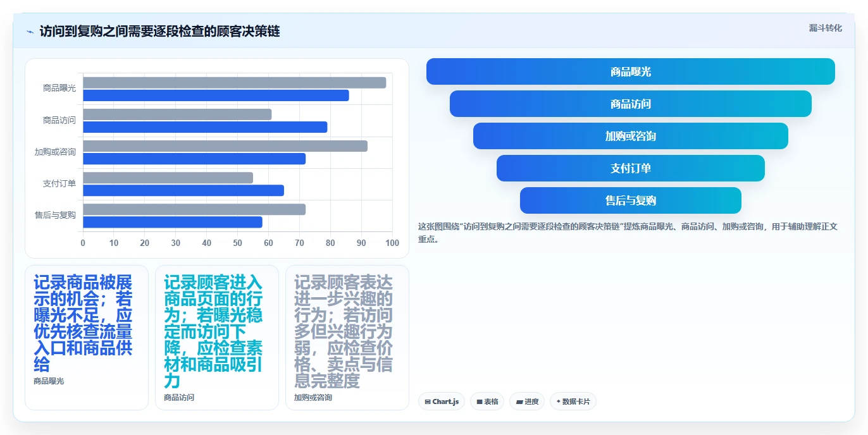868x435 pixels.
Task: Select the 售后与复购 funnel stage bar
Action: tap(630, 200)
